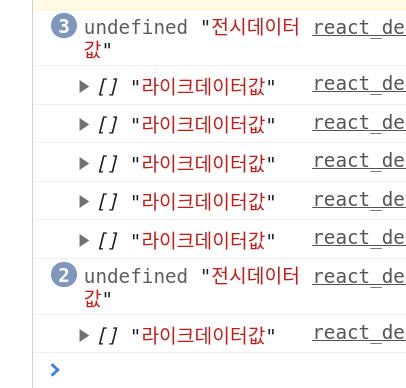Focus the console input line beside the prompt

pos(233,370)
